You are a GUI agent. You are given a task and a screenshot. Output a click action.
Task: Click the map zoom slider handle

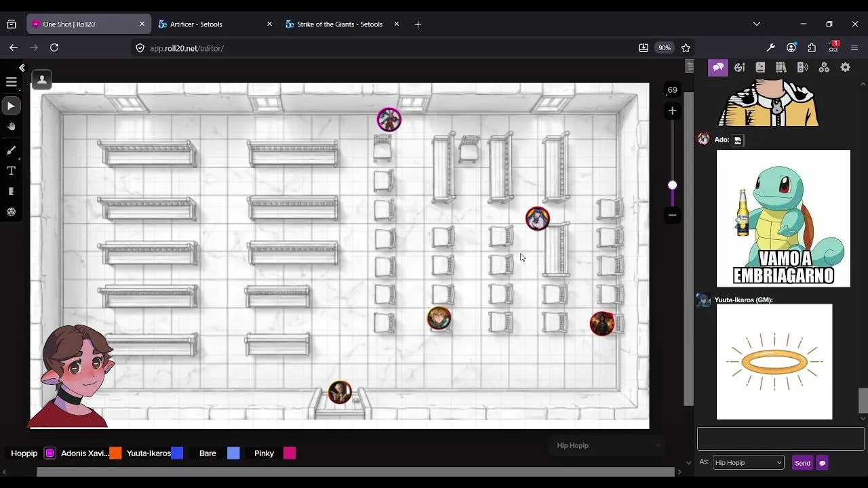pos(672,185)
